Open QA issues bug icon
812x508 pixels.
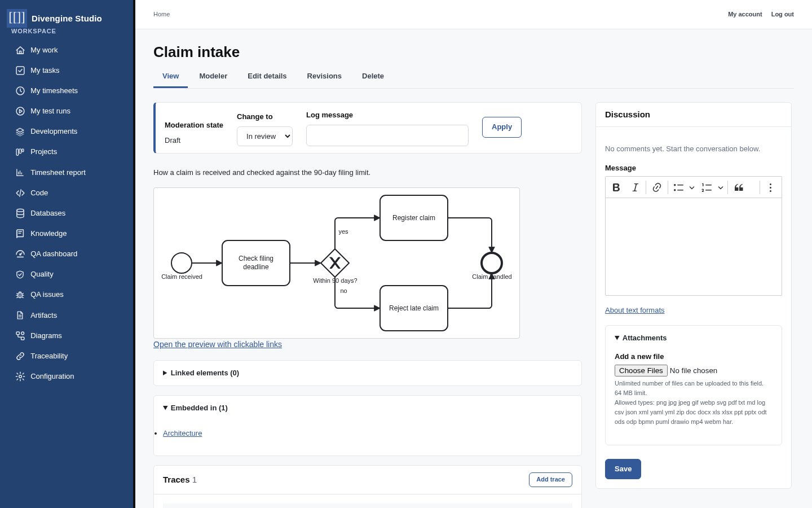pyautogui.click(x=20, y=295)
